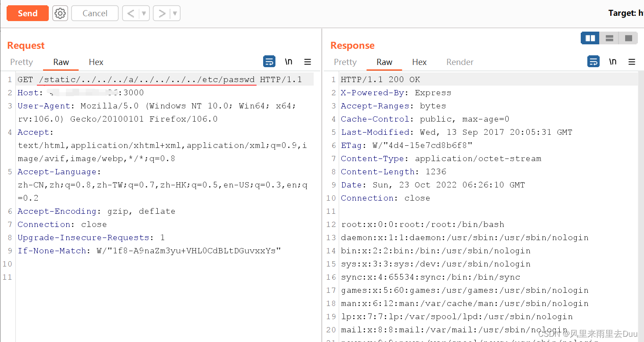
Task: Click the sync:x:4:65534 passwd entry
Action: pos(431,277)
